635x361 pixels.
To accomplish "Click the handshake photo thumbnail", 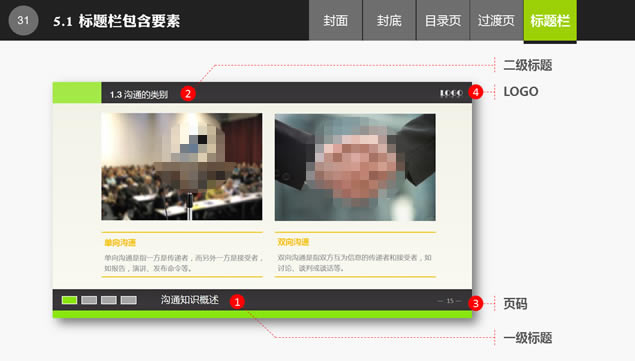I will tap(355, 167).
